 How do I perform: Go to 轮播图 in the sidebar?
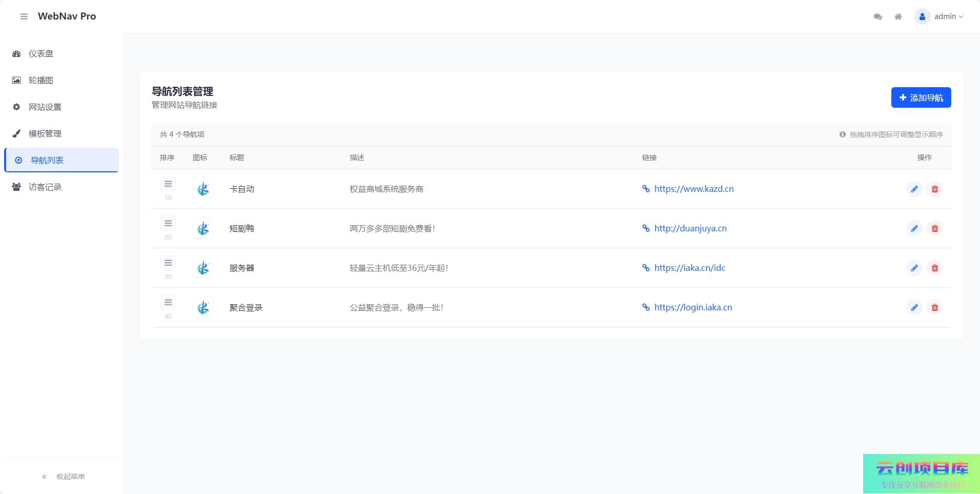(41, 80)
